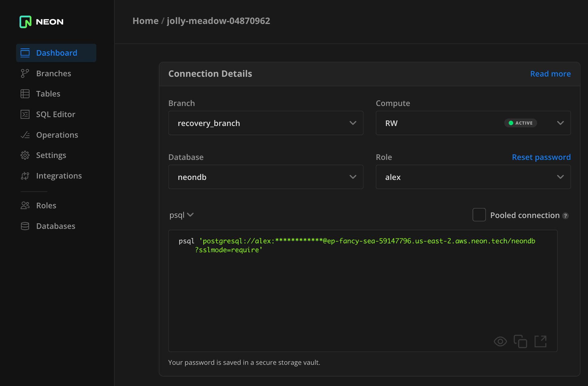The image size is (588, 386).
Task: Open Settings from sidebar
Action: pyautogui.click(x=51, y=155)
